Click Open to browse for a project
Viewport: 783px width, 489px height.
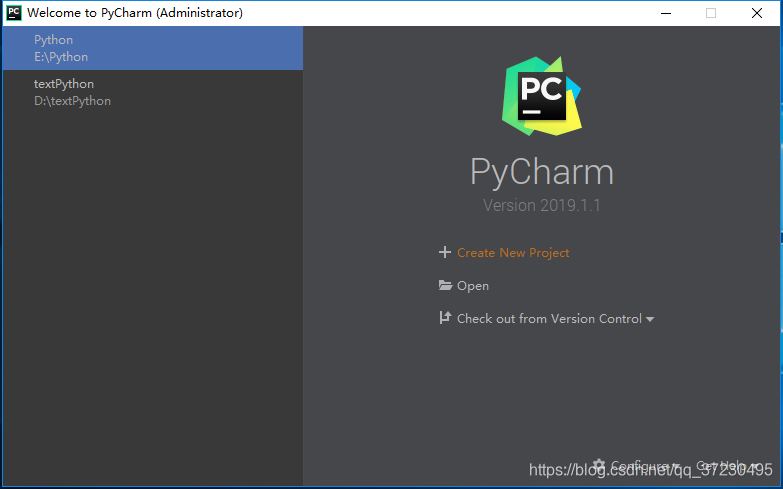[473, 286]
